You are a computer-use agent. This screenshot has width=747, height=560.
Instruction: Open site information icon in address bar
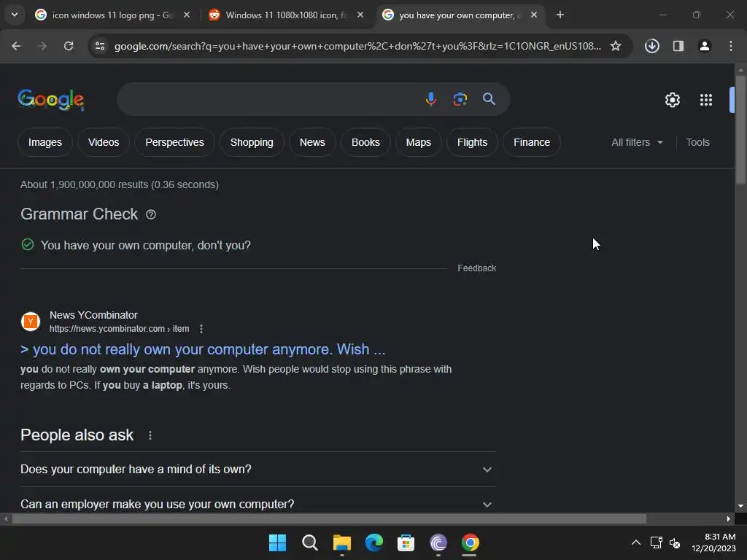(x=100, y=46)
